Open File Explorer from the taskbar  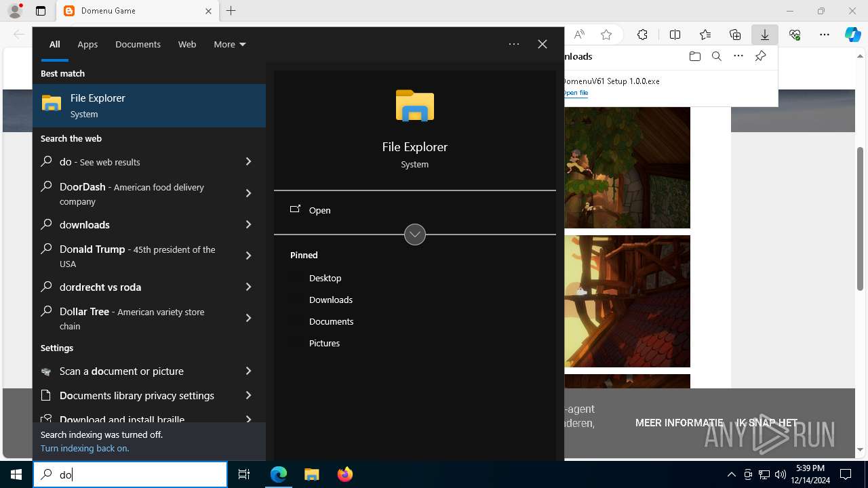point(312,474)
